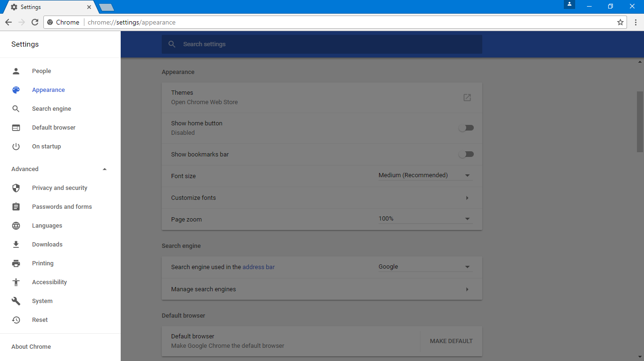Open the Languages settings
This screenshot has height=361, width=644.
(x=47, y=226)
